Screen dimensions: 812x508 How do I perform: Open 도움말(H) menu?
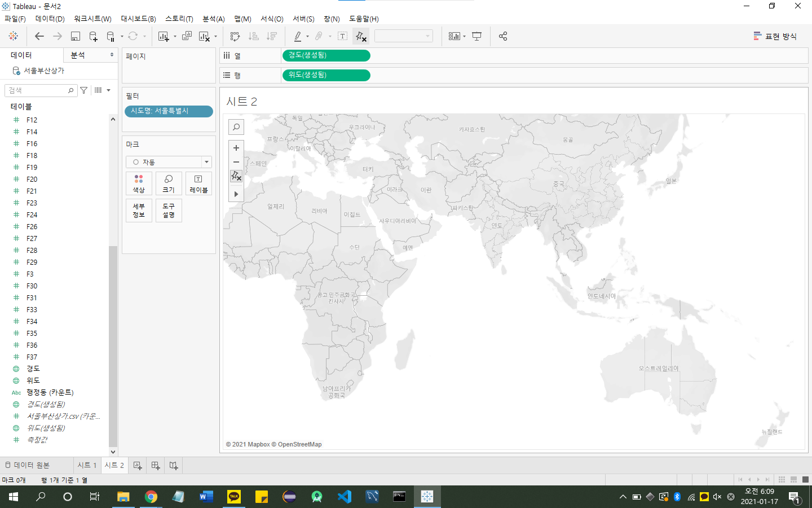[364, 19]
